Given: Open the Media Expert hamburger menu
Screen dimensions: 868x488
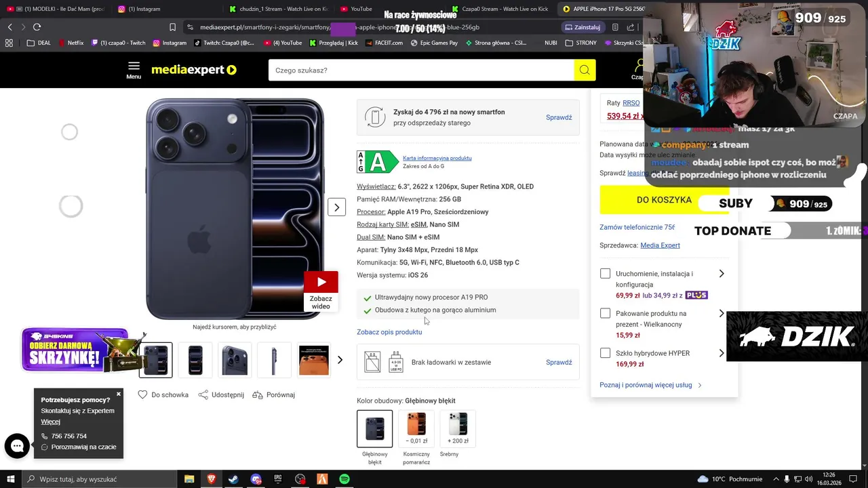Looking at the screenshot, I should 134,70.
